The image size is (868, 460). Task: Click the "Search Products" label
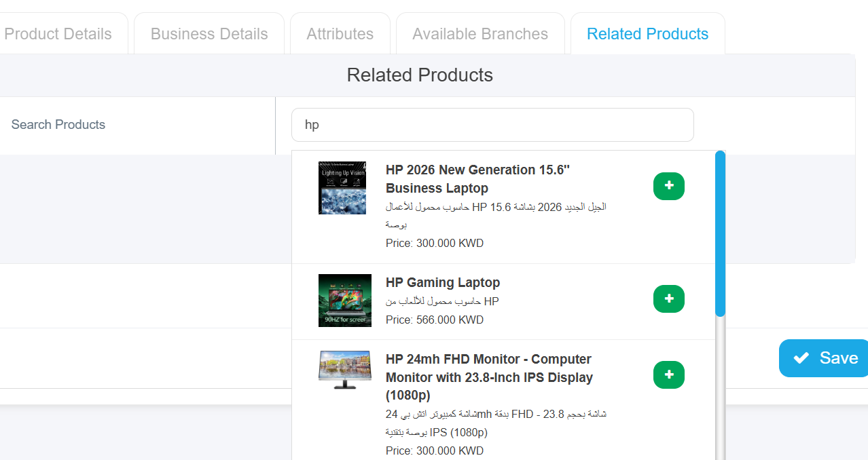tap(58, 125)
